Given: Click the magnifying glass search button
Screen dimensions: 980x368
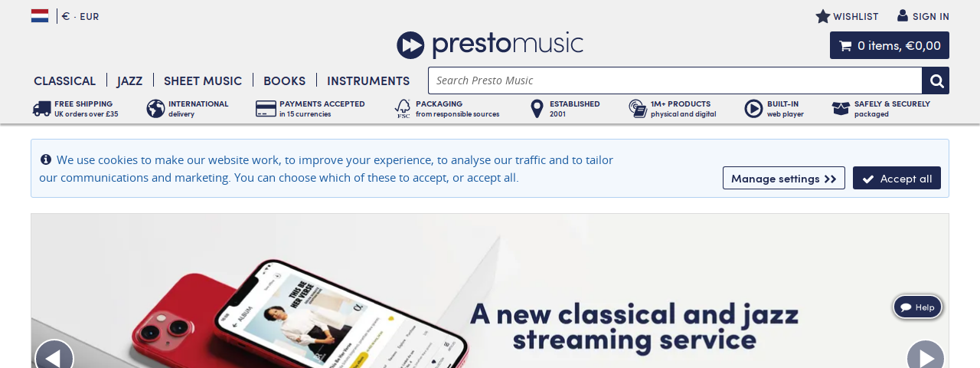Looking at the screenshot, I should pyautogui.click(x=936, y=80).
